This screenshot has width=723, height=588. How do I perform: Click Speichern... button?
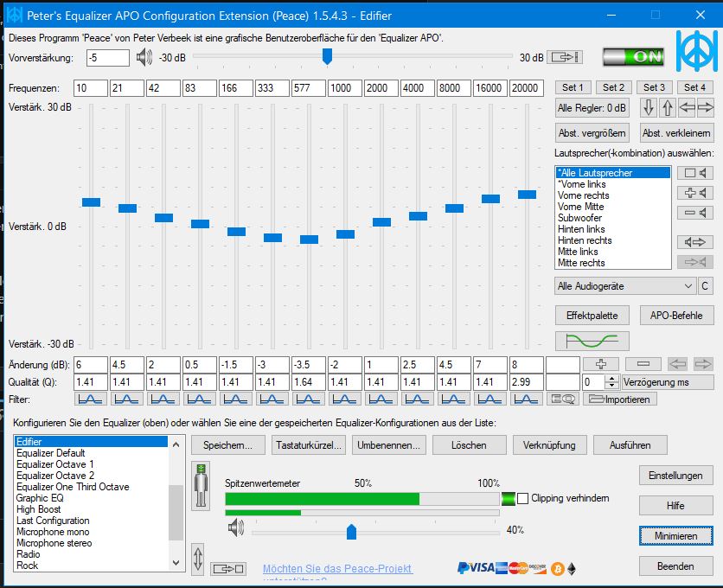coord(227,445)
